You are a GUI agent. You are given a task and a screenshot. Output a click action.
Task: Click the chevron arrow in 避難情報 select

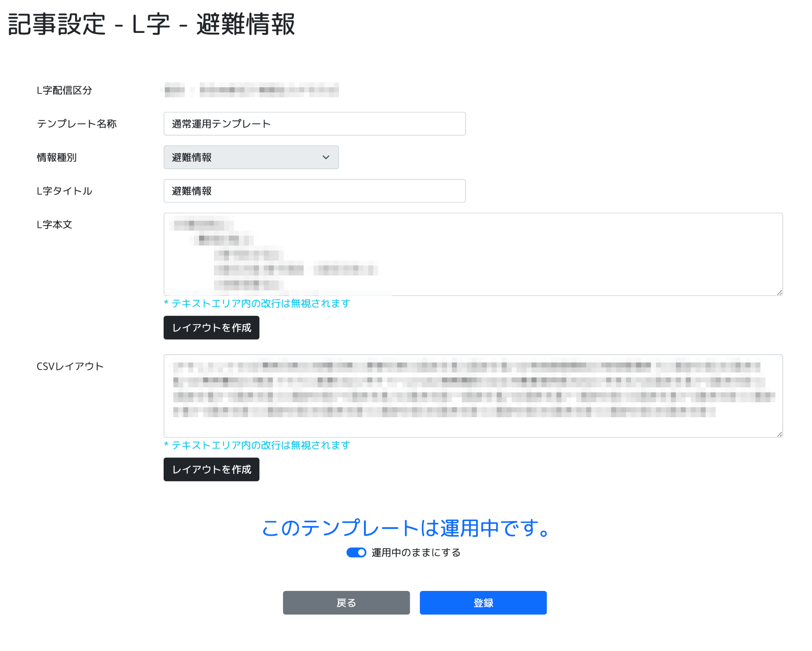(x=326, y=157)
